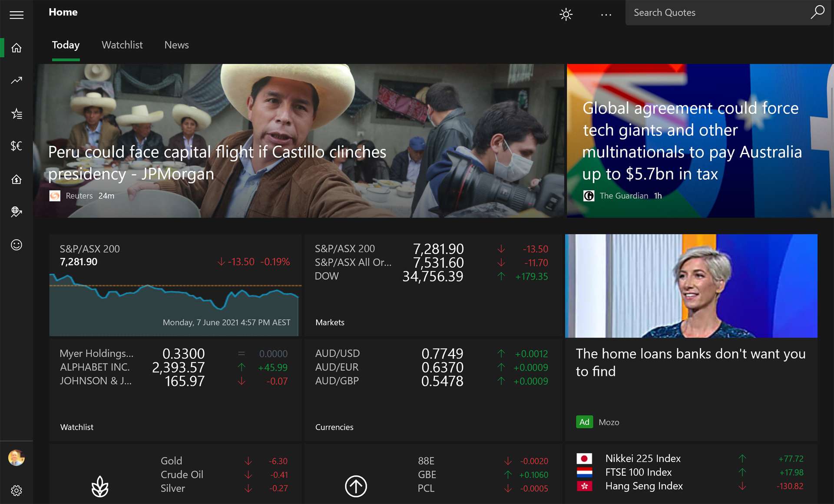The width and height of the screenshot is (834, 504).
Task: Click the feedback smiley icon
Action: [x=17, y=245]
